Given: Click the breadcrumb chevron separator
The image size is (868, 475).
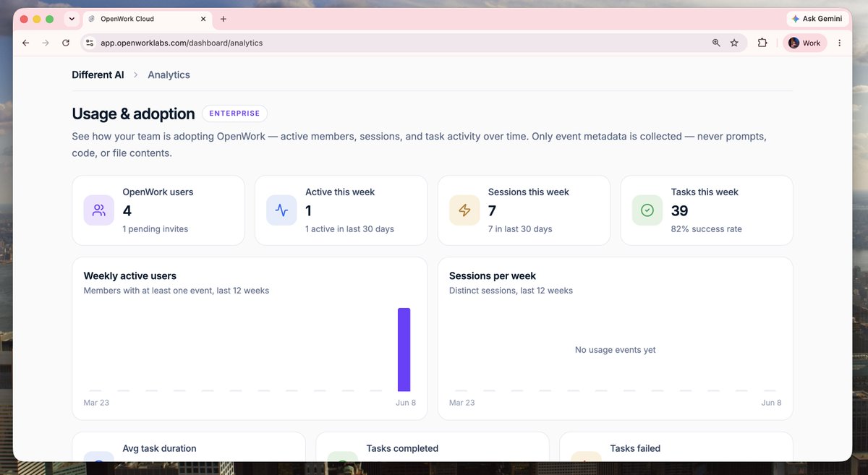Looking at the screenshot, I should [136, 74].
